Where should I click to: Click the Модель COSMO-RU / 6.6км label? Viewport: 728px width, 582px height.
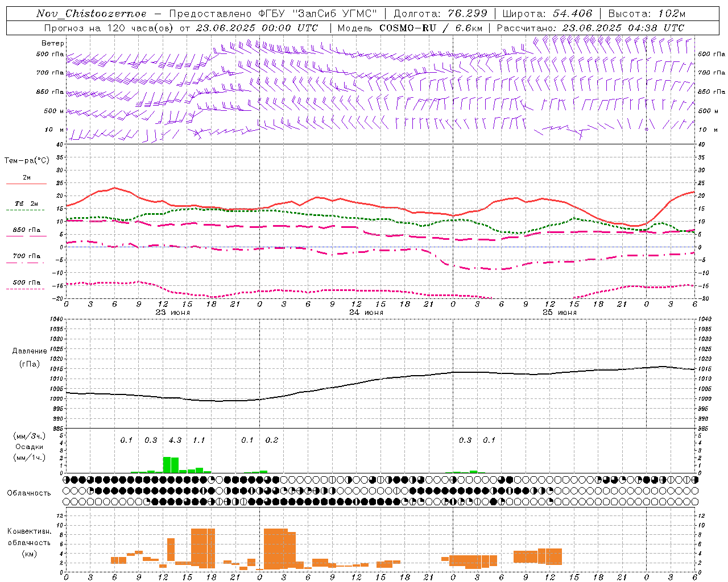coord(409,28)
